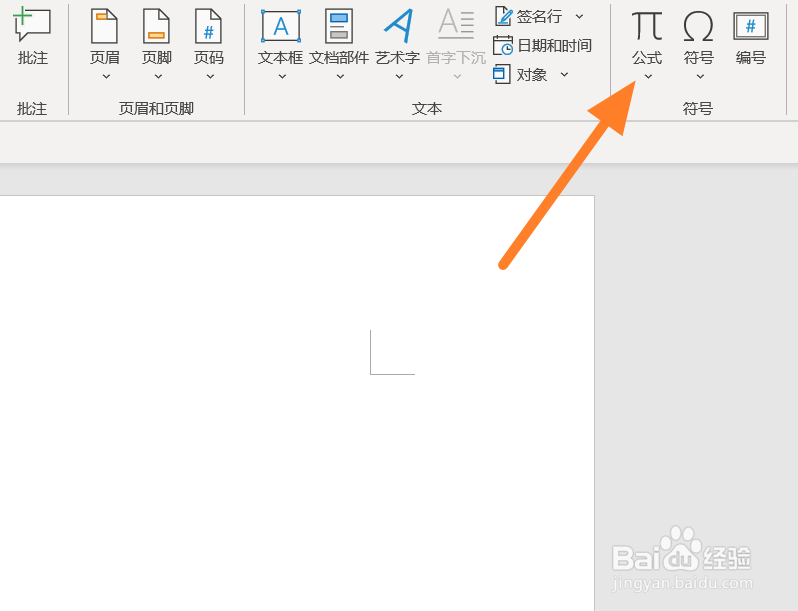Expand the Equation (公式) dropdown arrow
The height and width of the screenshot is (611, 798).
tap(648, 77)
